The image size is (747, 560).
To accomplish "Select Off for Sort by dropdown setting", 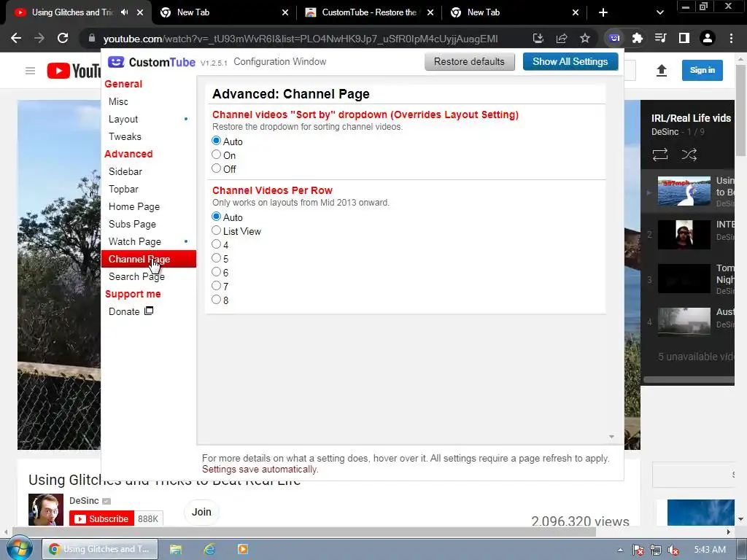I will 216,168.
